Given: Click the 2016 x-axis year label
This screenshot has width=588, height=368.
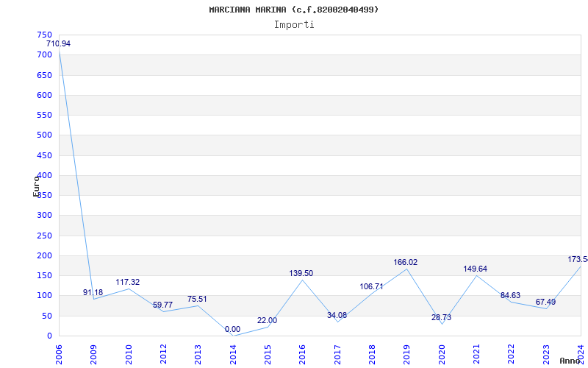Looking at the screenshot, I should point(303,355).
